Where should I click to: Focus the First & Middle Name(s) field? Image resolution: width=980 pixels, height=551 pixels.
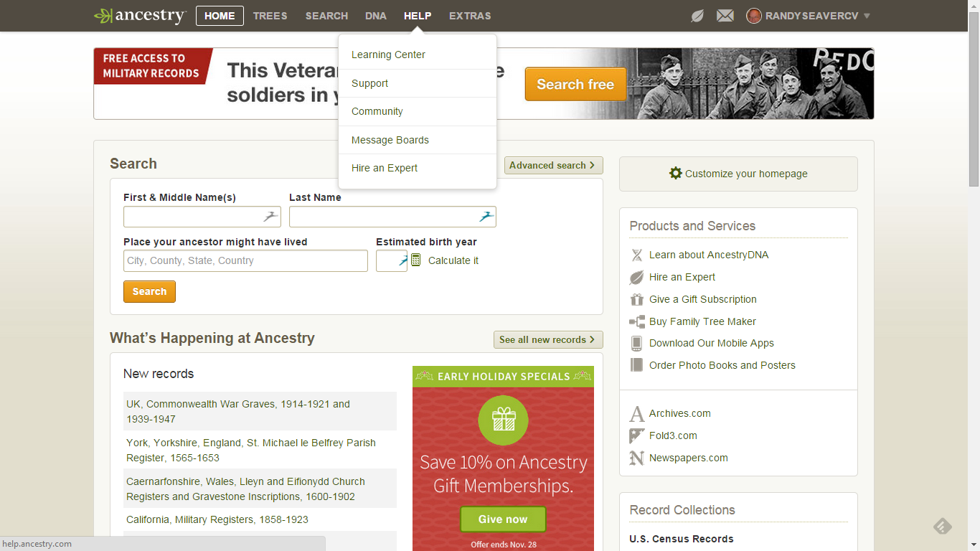202,217
